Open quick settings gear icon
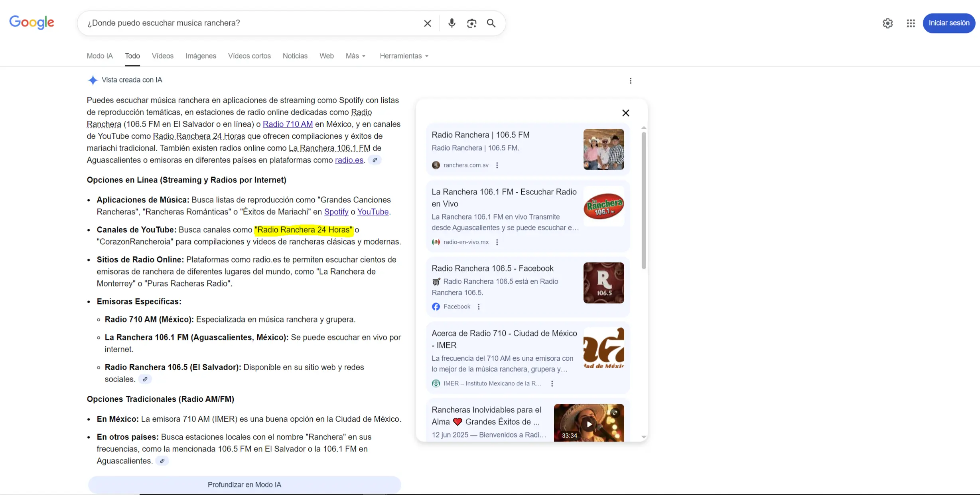This screenshot has height=495, width=980. pyautogui.click(x=887, y=23)
